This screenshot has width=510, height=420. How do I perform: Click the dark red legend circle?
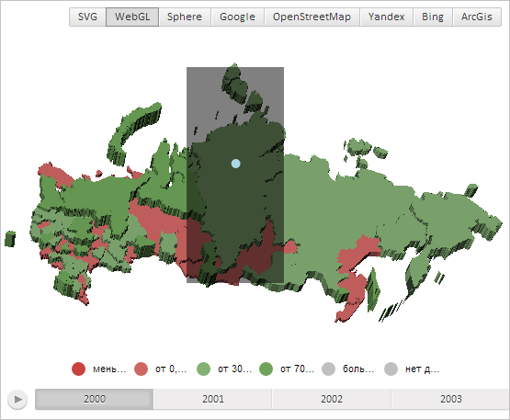pyautogui.click(x=78, y=369)
